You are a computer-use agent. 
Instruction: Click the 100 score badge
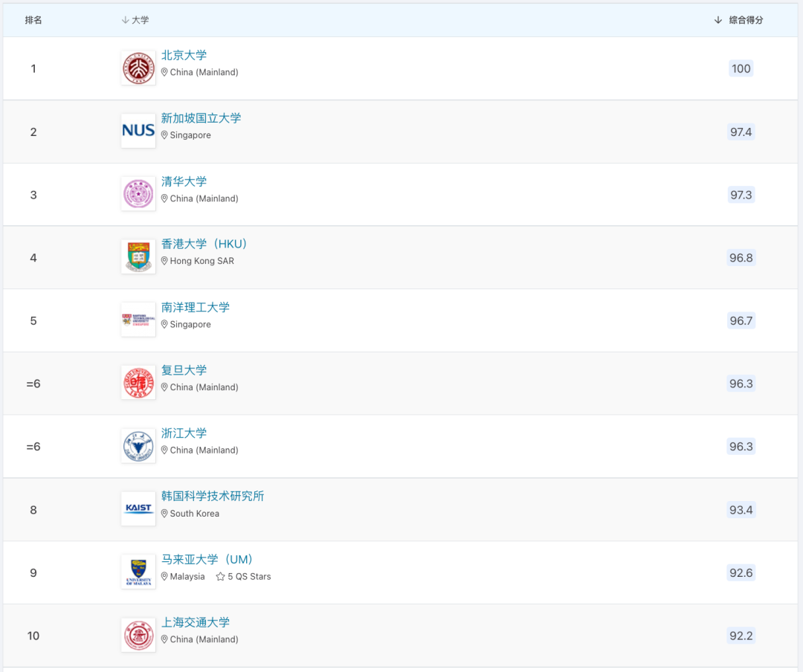pyautogui.click(x=741, y=68)
